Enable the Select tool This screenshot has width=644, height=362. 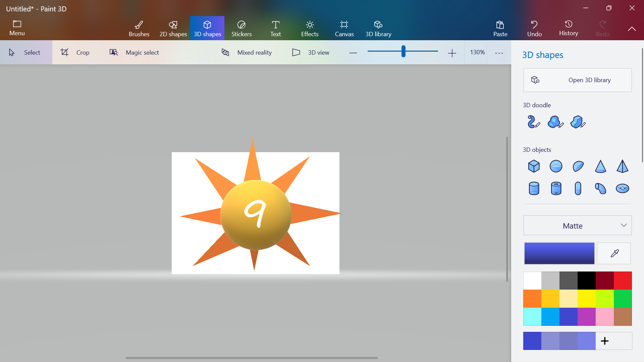tap(25, 53)
